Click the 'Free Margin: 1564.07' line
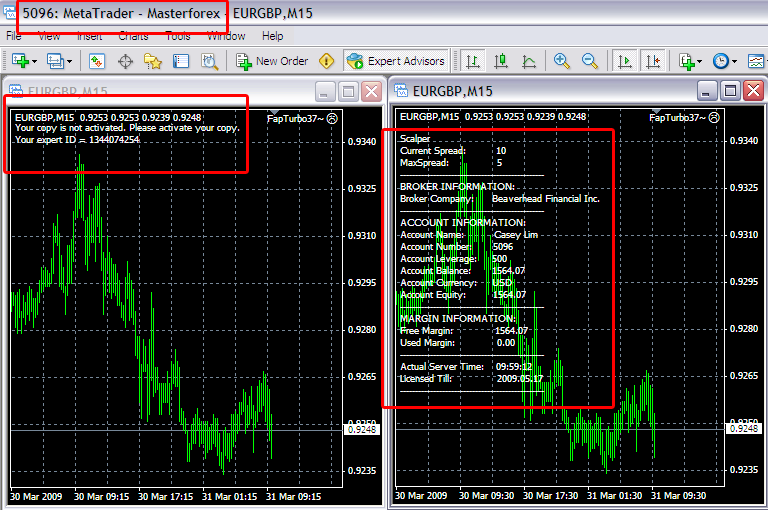This screenshot has width=768, height=510. point(464,331)
